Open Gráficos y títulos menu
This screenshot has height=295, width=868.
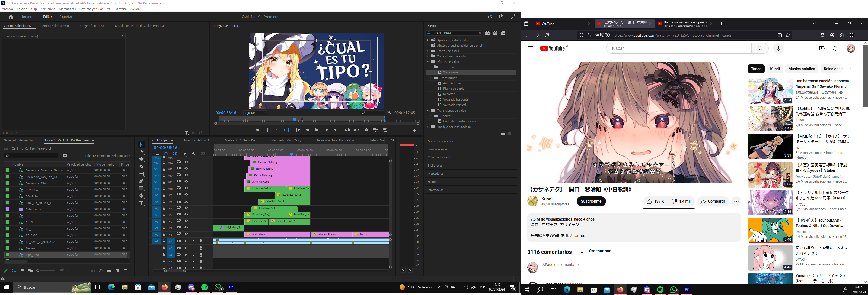(x=91, y=9)
